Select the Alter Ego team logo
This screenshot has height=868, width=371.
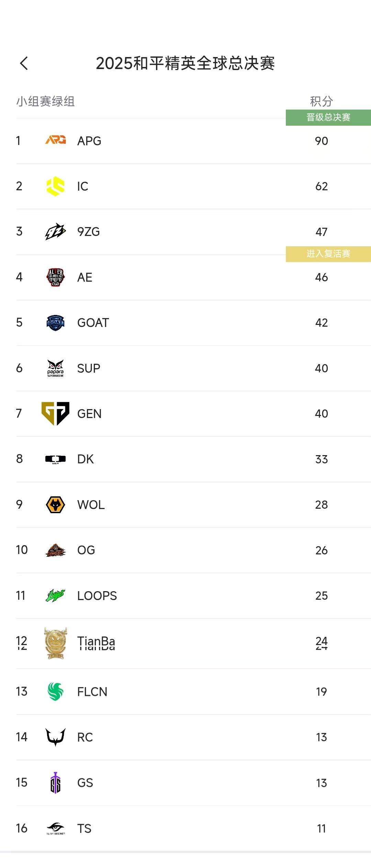point(55,277)
